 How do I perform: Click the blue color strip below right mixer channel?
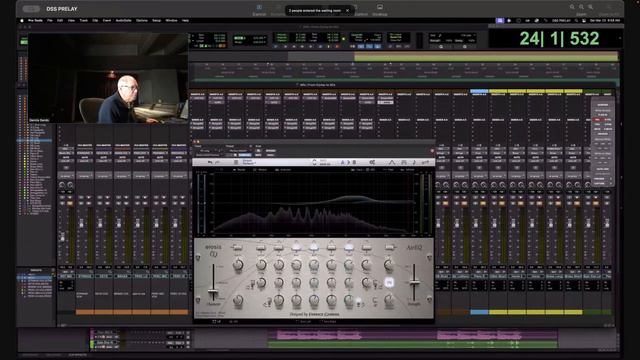point(479,312)
